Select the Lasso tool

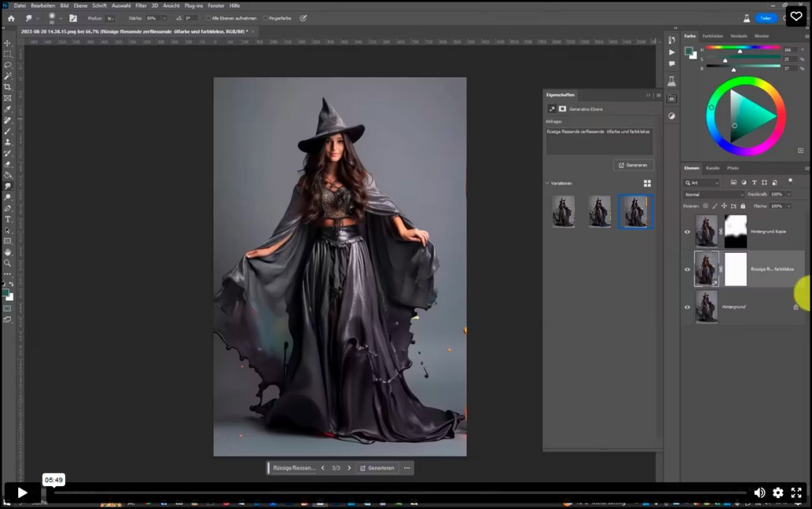pyautogui.click(x=8, y=65)
